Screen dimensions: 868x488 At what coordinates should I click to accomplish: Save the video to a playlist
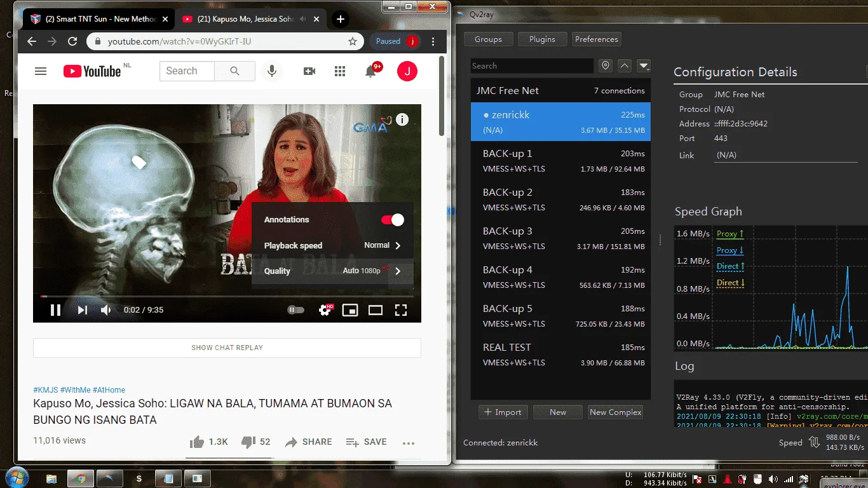tap(366, 442)
